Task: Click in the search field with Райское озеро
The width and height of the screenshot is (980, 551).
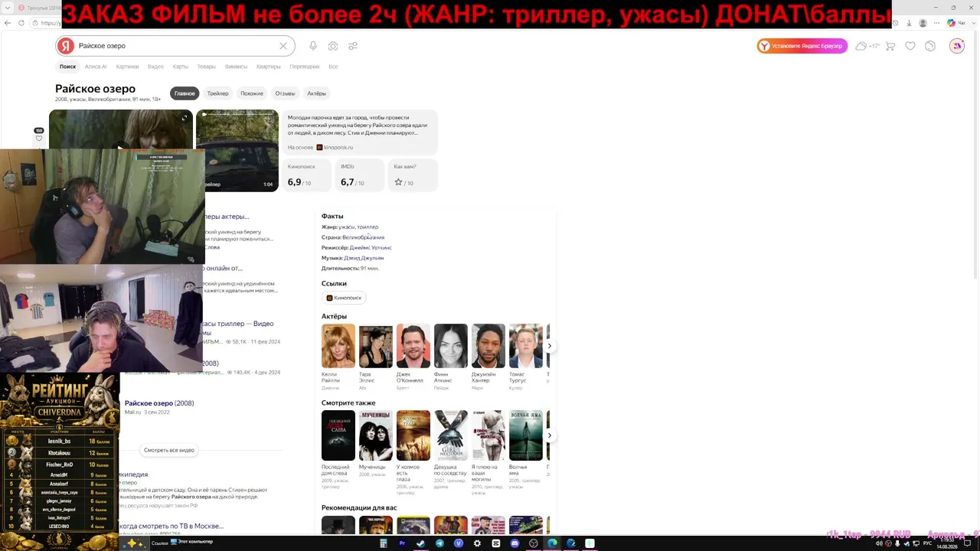Action: [176, 46]
